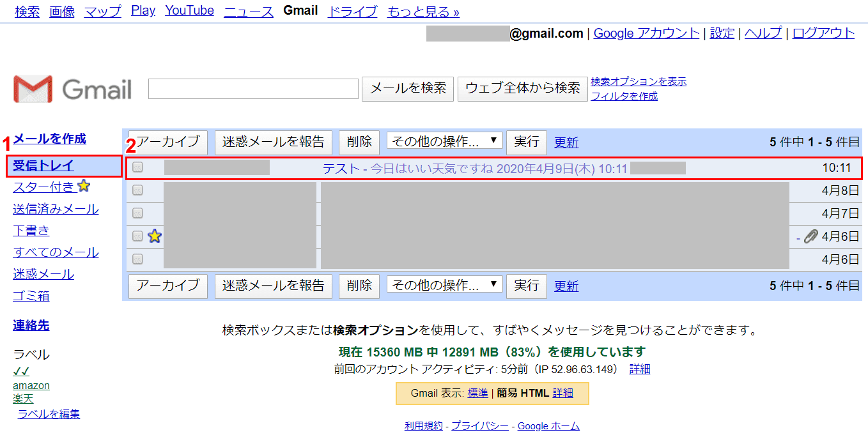868x444 pixels.
Task: Click the ログアウト link
Action: [x=824, y=33]
